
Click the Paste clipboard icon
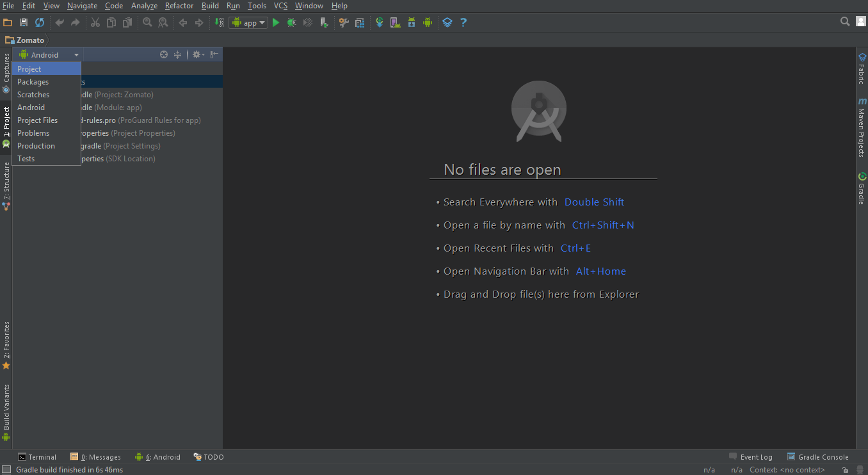127,22
